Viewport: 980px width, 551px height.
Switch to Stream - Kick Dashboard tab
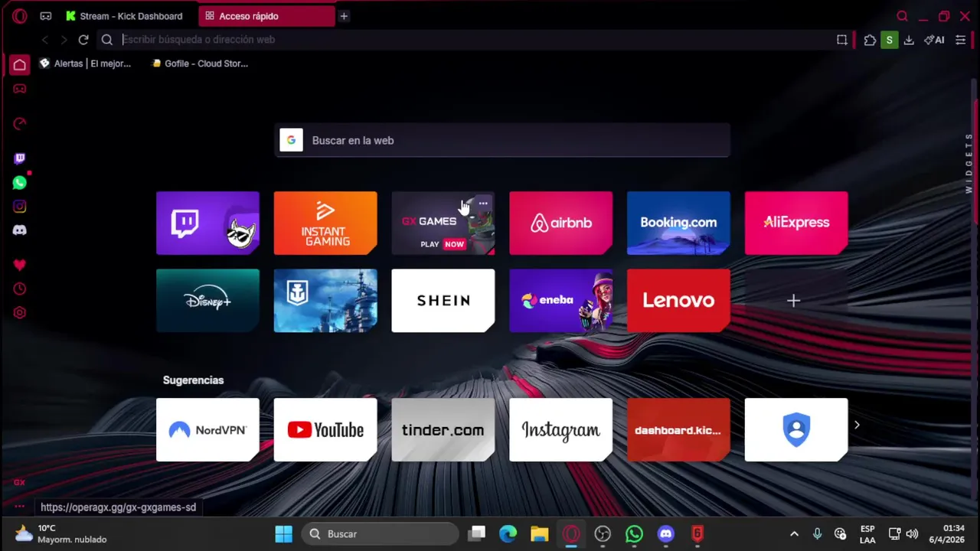click(x=124, y=16)
